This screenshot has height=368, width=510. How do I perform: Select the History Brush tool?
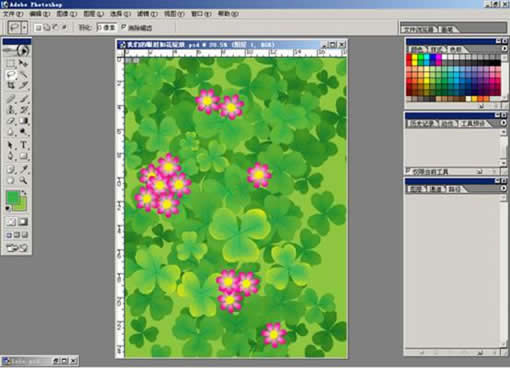(x=23, y=110)
